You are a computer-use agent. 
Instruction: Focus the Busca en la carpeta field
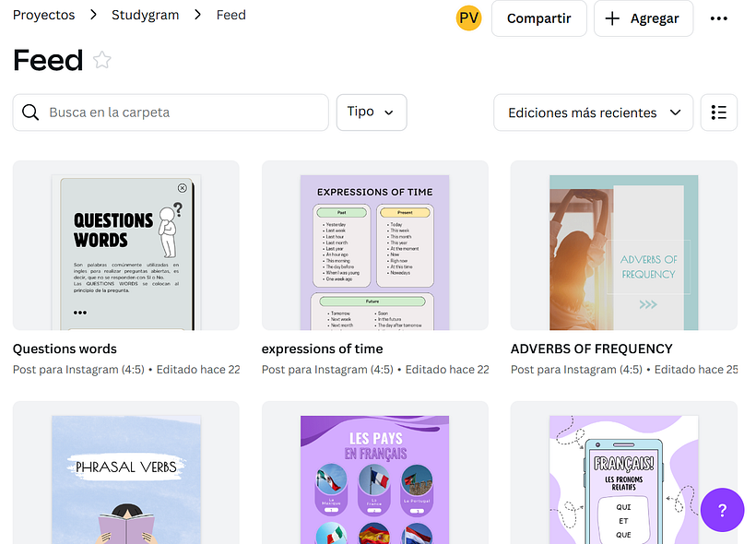click(x=171, y=112)
